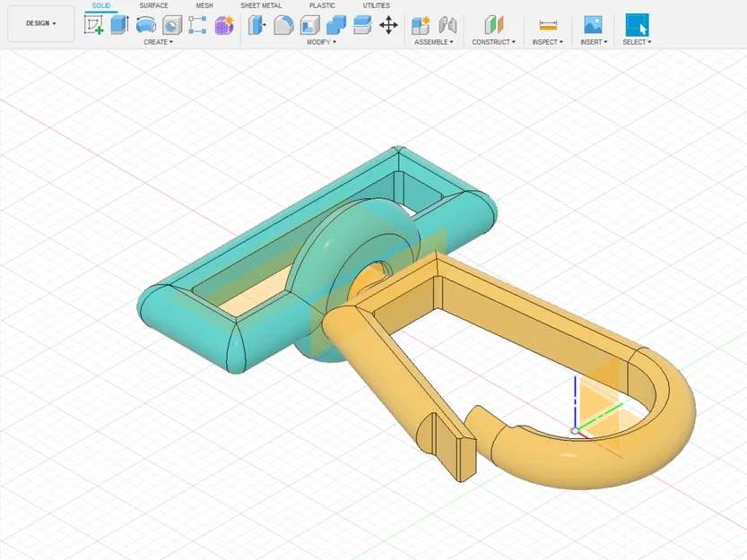The image size is (747, 560).
Task: Expand the Construct menu
Action: point(493,42)
